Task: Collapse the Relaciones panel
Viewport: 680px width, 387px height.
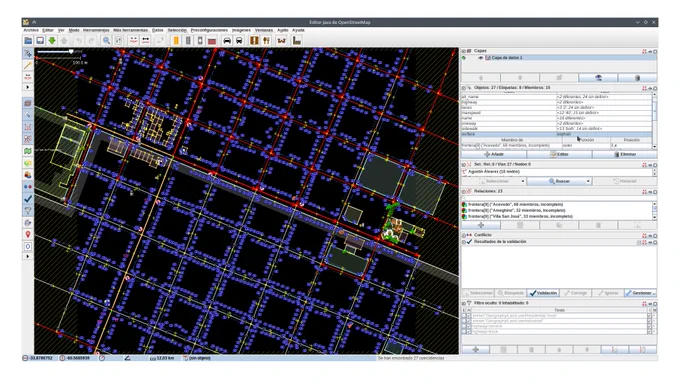Action: 464,191
